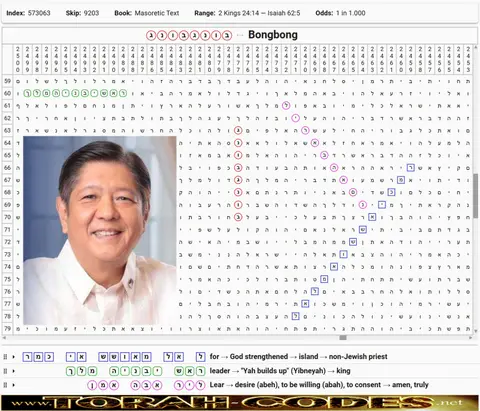Select the 'Bongbong' search term title
The height and width of the screenshot is (411, 480).
[x=273, y=35]
